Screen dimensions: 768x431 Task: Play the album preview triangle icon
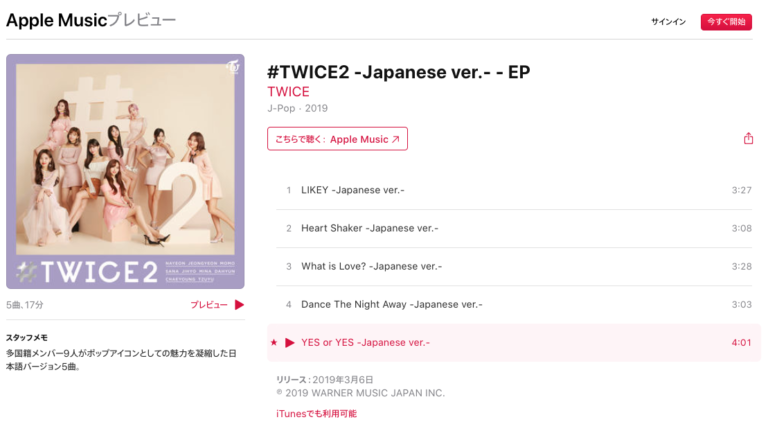(239, 305)
